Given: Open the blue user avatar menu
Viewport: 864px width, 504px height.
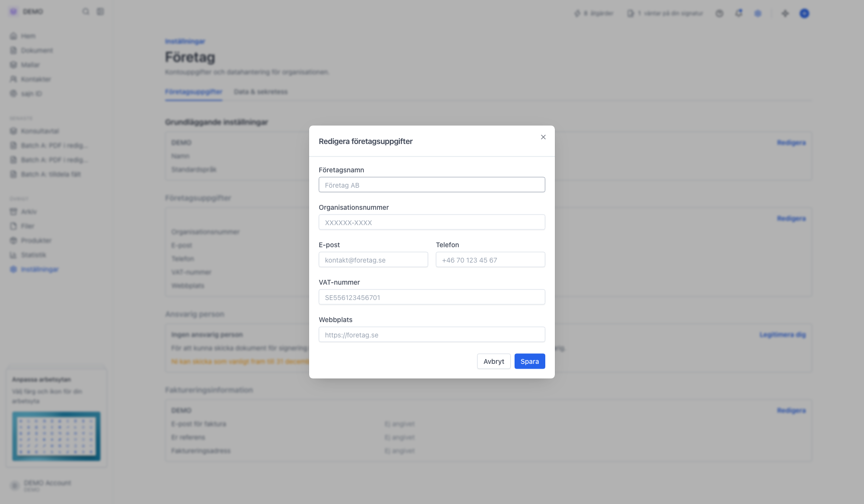Looking at the screenshot, I should 804,13.
